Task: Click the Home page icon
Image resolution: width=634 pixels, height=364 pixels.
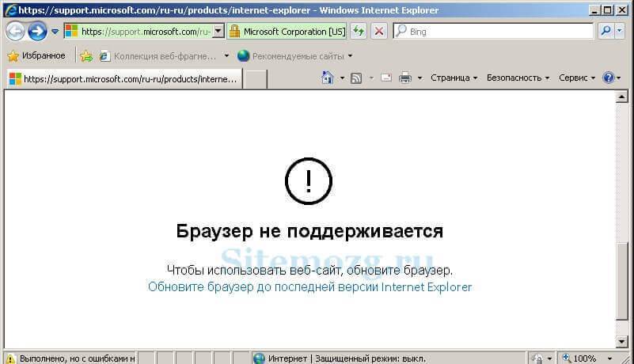Action: [x=328, y=78]
